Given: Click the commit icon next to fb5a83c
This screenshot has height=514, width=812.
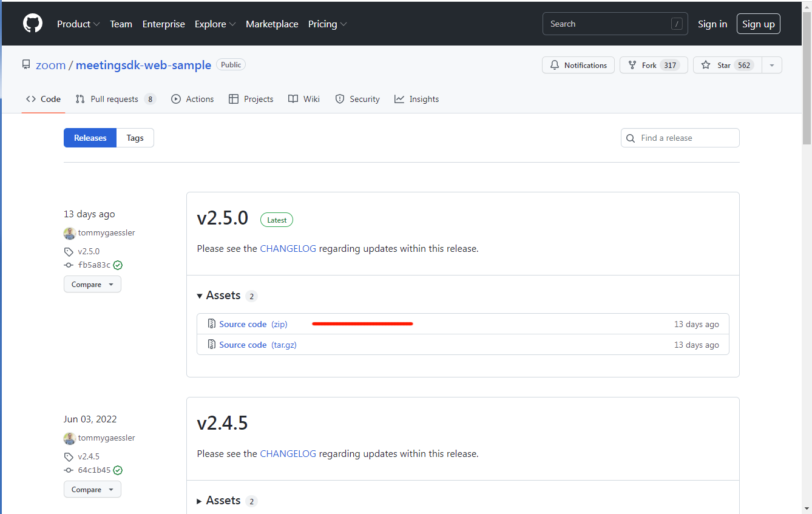Looking at the screenshot, I should [x=69, y=265].
